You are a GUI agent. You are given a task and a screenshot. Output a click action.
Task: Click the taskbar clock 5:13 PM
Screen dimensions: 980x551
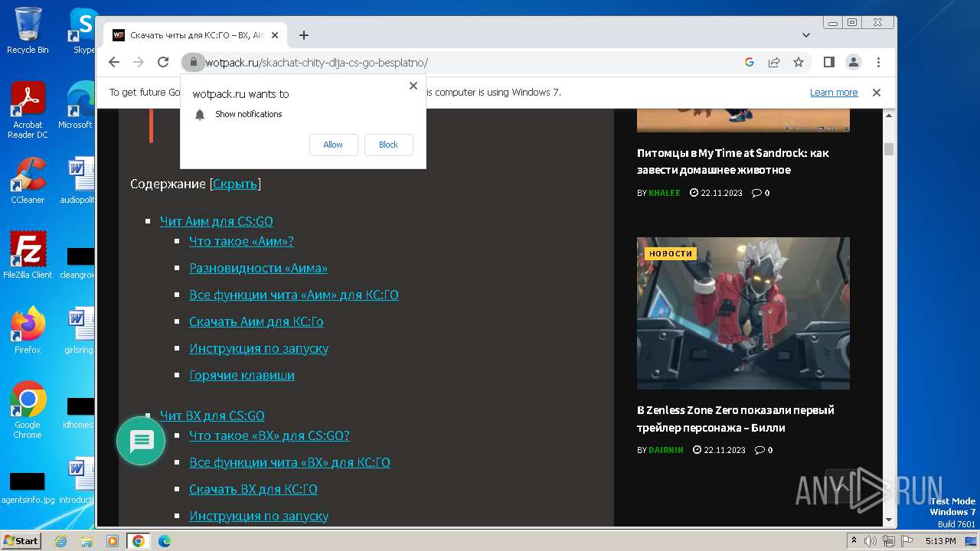[940, 541]
